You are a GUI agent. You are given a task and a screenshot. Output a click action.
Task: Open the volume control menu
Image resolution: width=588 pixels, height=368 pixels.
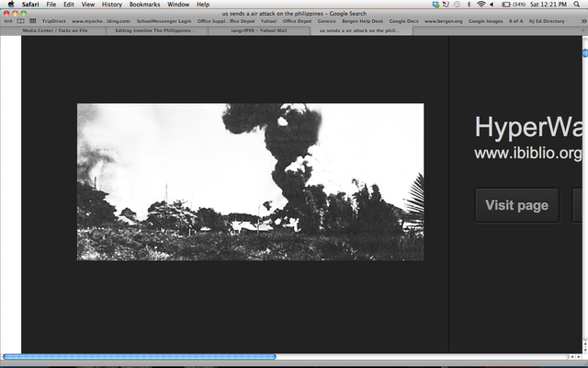492,5
